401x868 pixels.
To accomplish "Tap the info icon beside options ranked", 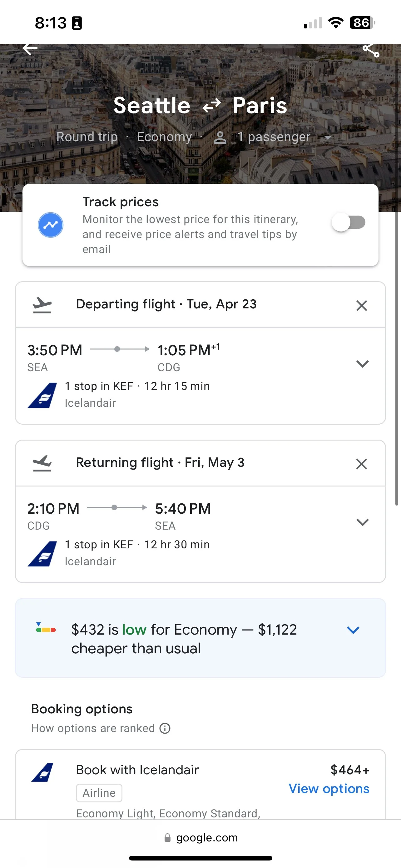I will tap(165, 728).
